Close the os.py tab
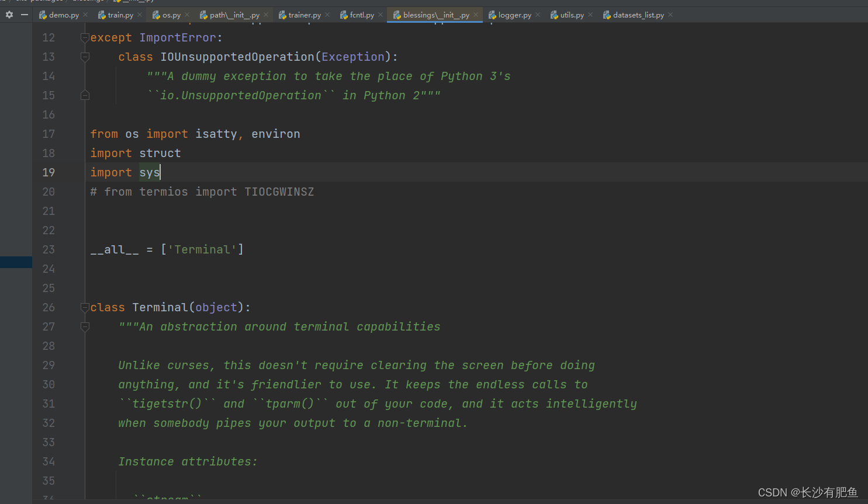Viewport: 868px width, 504px height. pyautogui.click(x=187, y=15)
